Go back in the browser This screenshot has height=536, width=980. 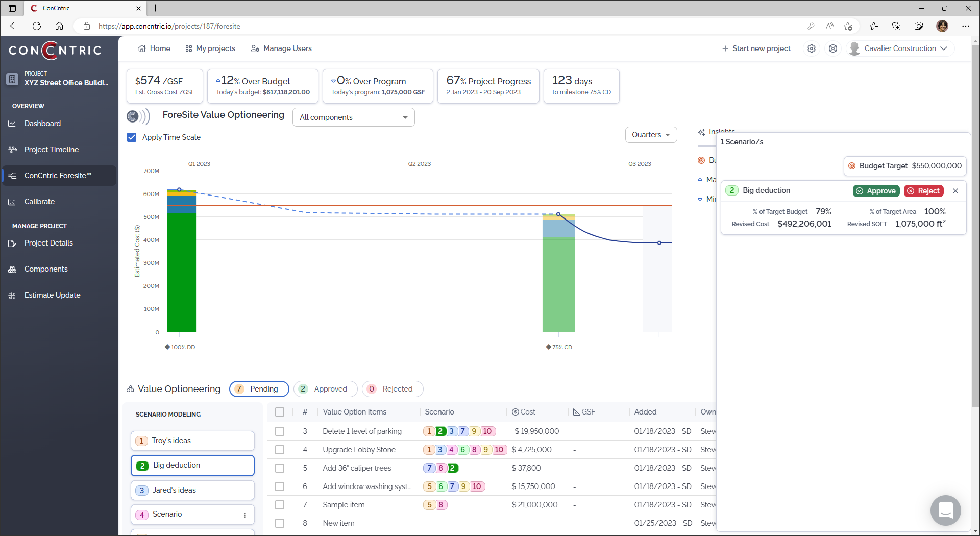pos(14,26)
